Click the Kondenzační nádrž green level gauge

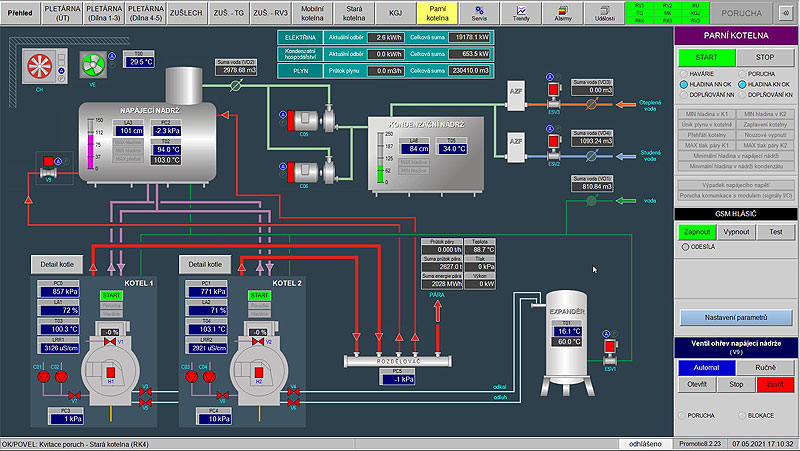coord(380,158)
